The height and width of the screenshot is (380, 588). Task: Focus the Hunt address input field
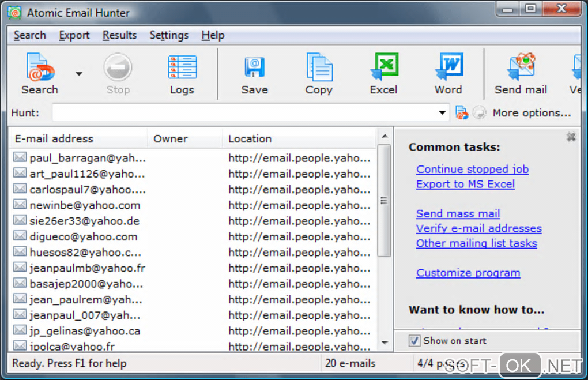pos(244,112)
